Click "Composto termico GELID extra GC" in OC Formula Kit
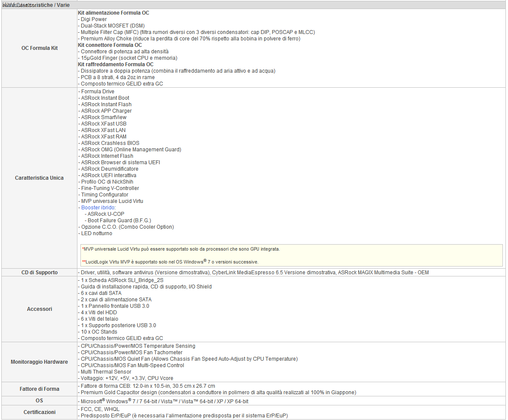 120,84
